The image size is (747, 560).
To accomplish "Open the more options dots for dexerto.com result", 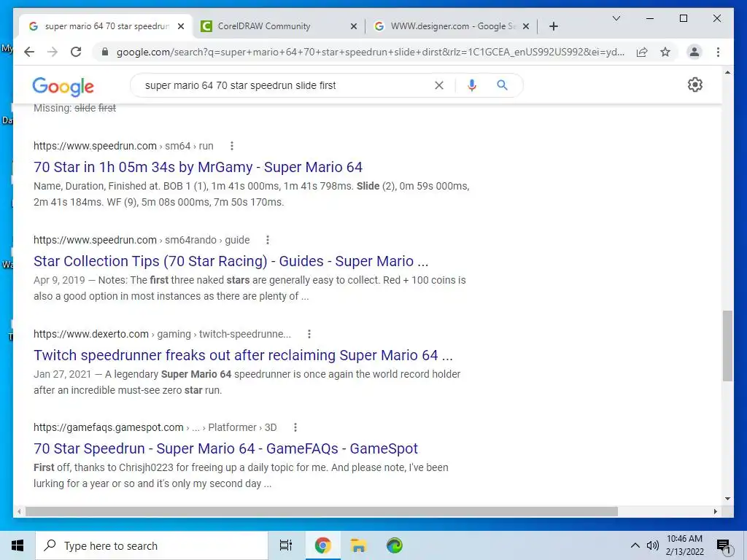I will (x=309, y=334).
